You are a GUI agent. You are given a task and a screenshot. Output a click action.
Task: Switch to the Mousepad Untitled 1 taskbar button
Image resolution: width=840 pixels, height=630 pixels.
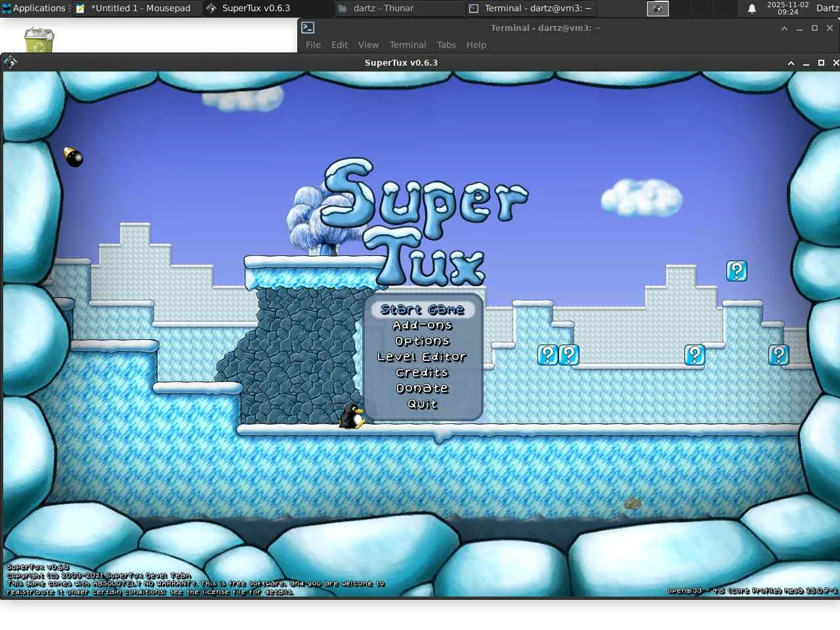[x=136, y=8]
